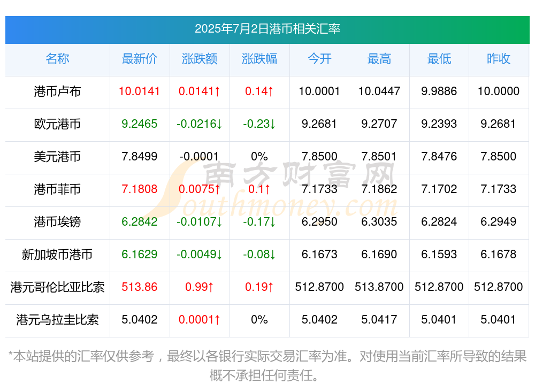535x392 pixels.
Task: Click the 涨跌幅 column header
Action: (x=259, y=59)
